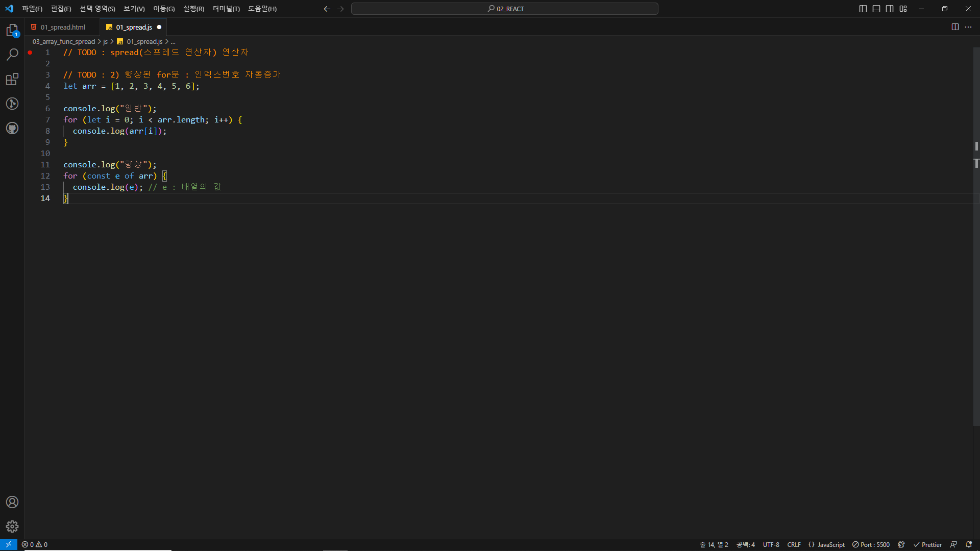Open the Search view icon
Viewport: 980px width, 551px height.
coord(12,55)
